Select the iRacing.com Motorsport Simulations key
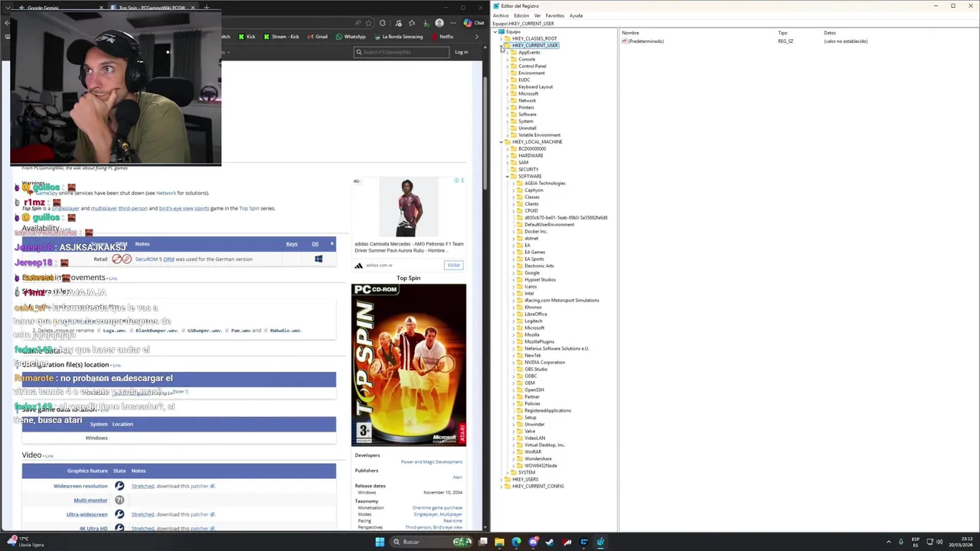 561,300
